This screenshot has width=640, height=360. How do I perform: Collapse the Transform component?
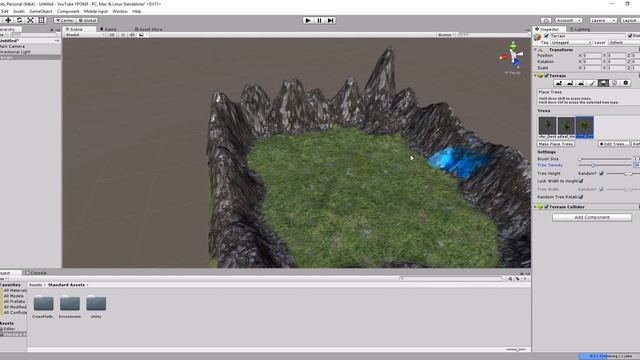pyautogui.click(x=536, y=50)
